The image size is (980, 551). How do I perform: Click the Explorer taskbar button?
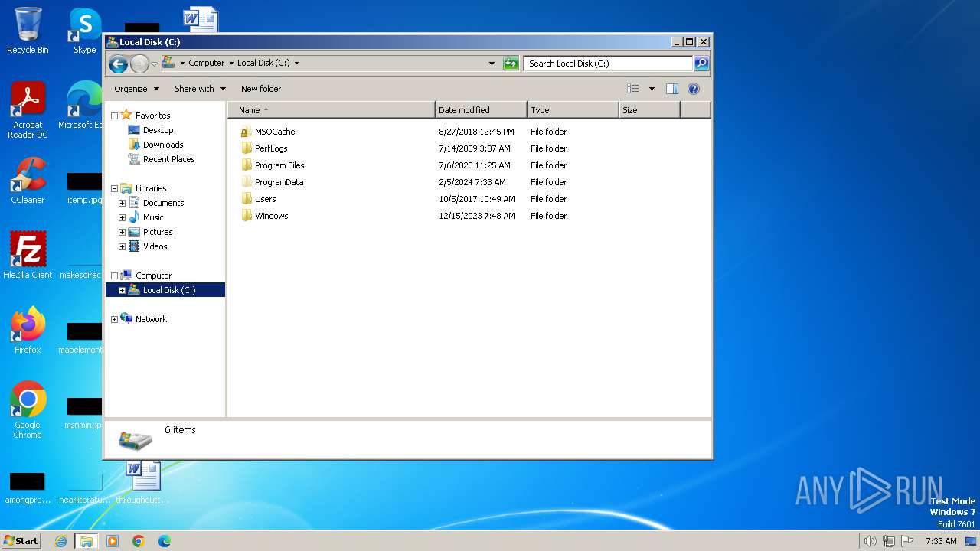coord(87,541)
